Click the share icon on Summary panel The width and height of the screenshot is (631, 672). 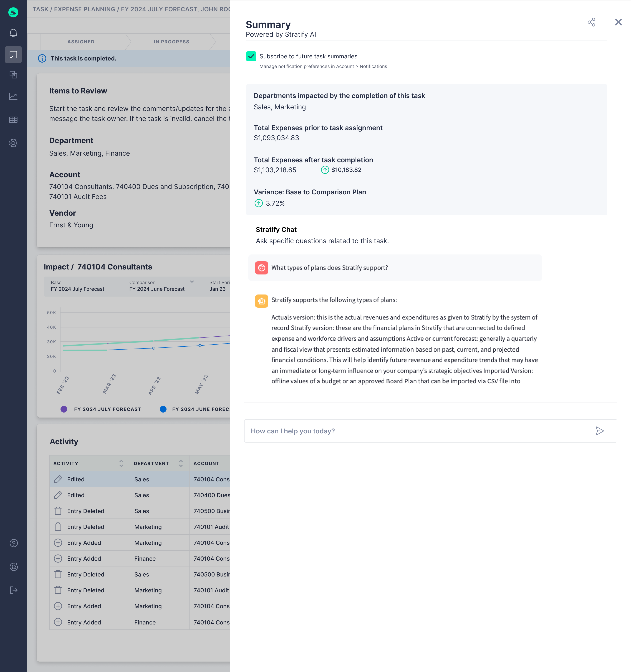tap(592, 22)
